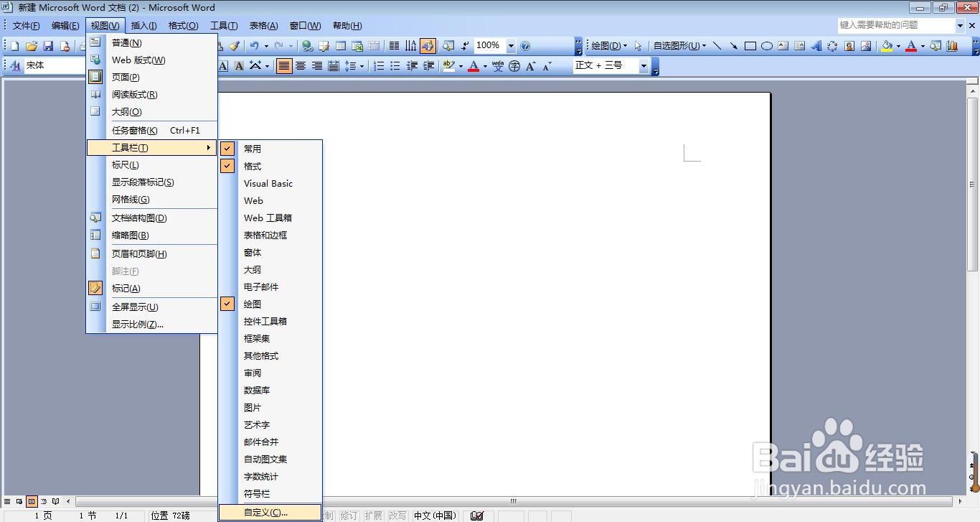Select the Line drawing tool

click(x=717, y=46)
